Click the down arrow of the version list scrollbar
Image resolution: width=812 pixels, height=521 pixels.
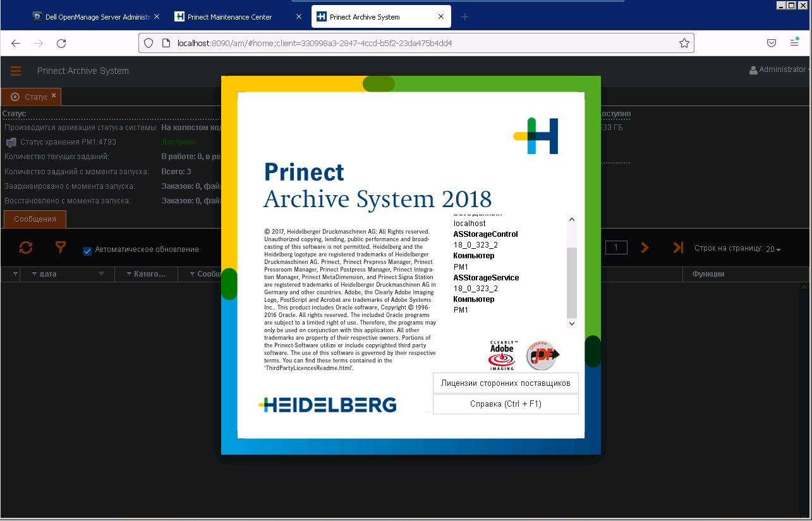[572, 323]
